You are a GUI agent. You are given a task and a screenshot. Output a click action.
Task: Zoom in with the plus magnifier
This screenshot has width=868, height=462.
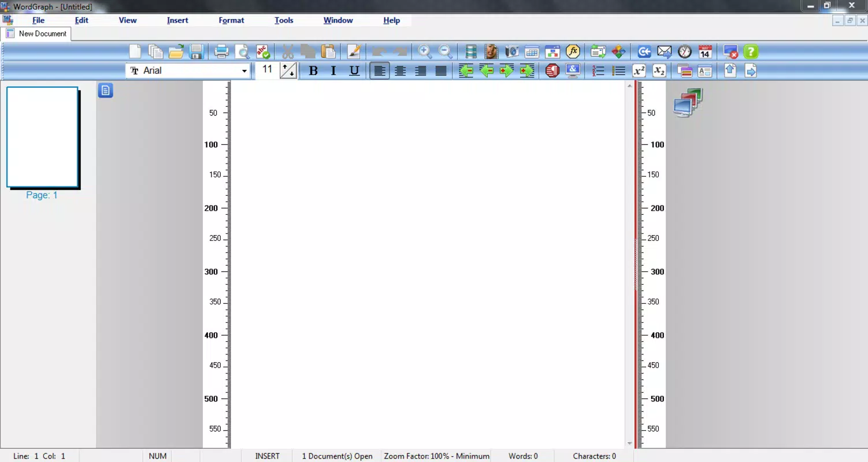coord(425,51)
